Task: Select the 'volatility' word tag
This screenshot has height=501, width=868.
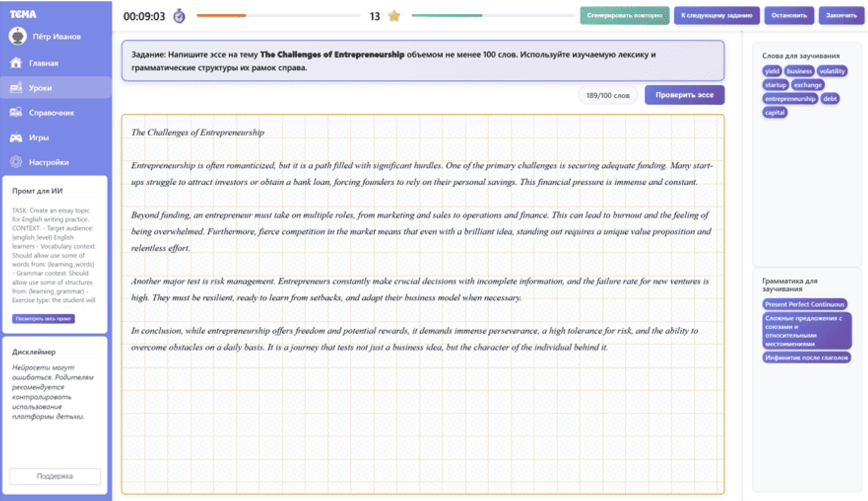Action: [x=832, y=71]
